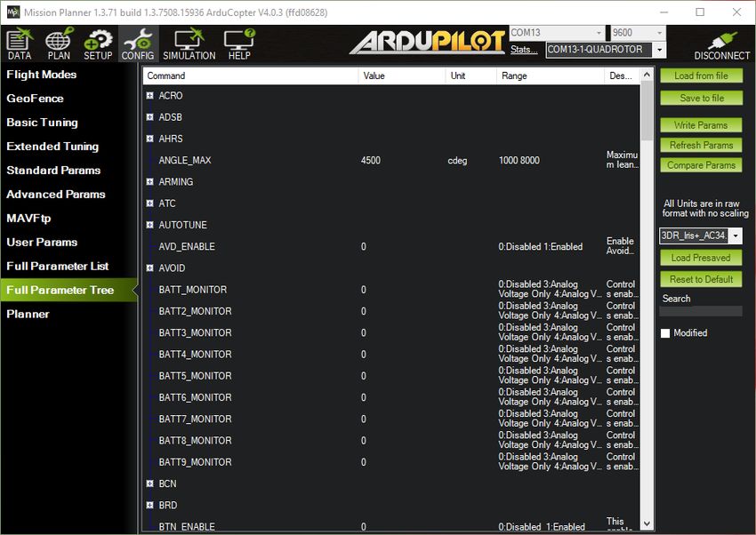Expand the BCN parameter group
This screenshot has width=756, height=535.
tap(149, 483)
